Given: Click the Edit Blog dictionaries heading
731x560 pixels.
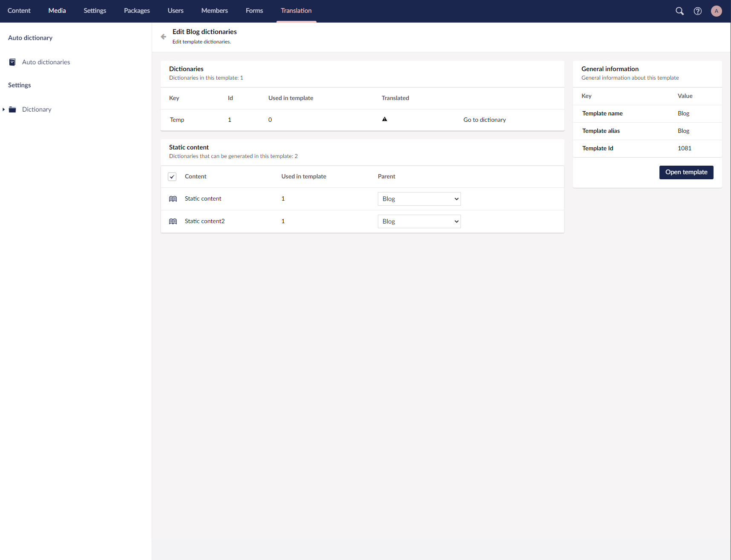Looking at the screenshot, I should tap(204, 32).
